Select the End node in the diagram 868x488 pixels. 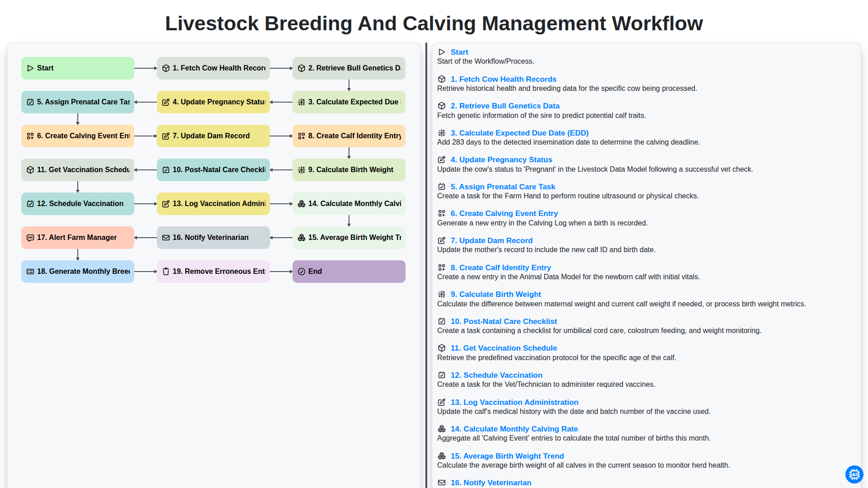click(349, 272)
